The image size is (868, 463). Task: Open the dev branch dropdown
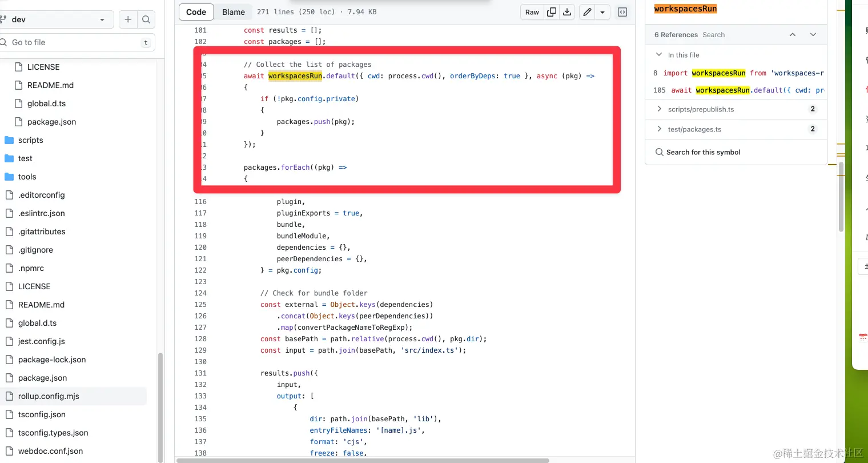56,19
